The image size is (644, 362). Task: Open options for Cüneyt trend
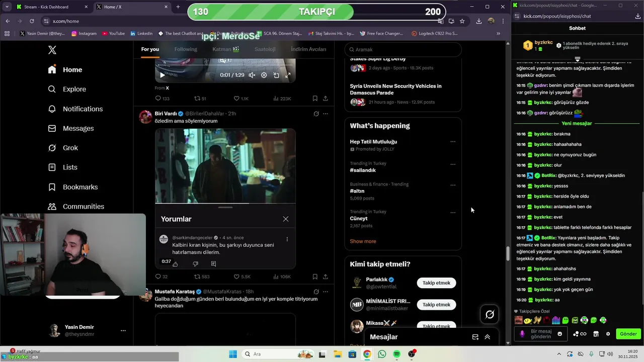(x=453, y=213)
